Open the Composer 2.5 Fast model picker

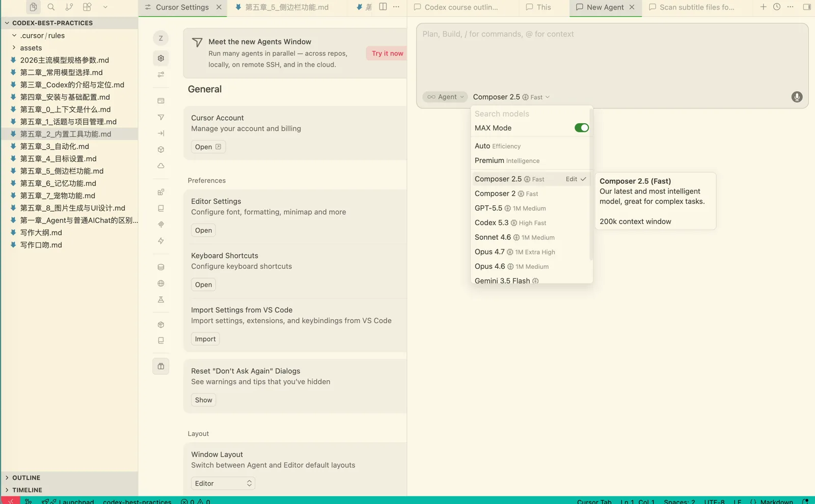511,97
